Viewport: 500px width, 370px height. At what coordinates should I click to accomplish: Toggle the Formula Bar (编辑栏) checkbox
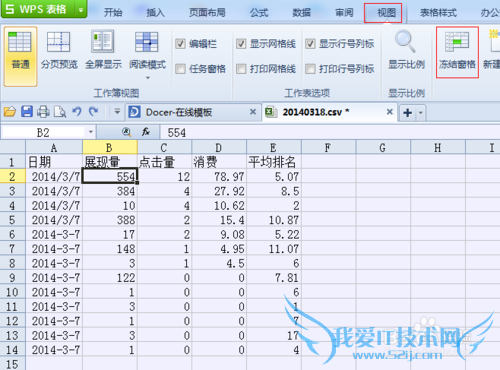(x=180, y=44)
